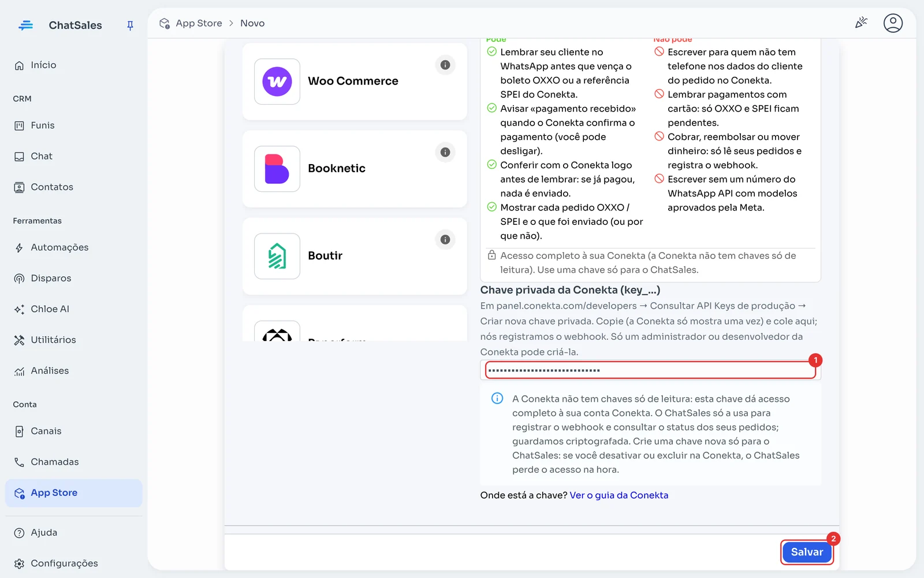Show info for Boutir

tap(445, 239)
